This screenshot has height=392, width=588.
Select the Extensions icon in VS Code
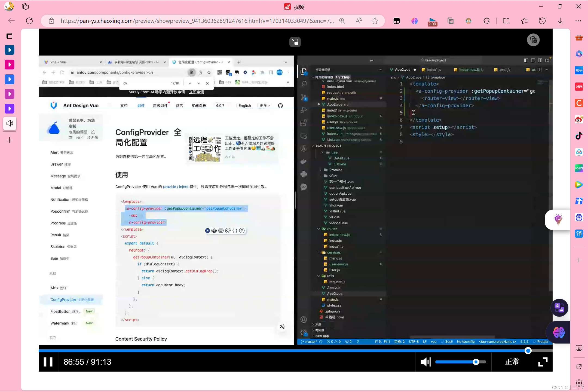304,123
